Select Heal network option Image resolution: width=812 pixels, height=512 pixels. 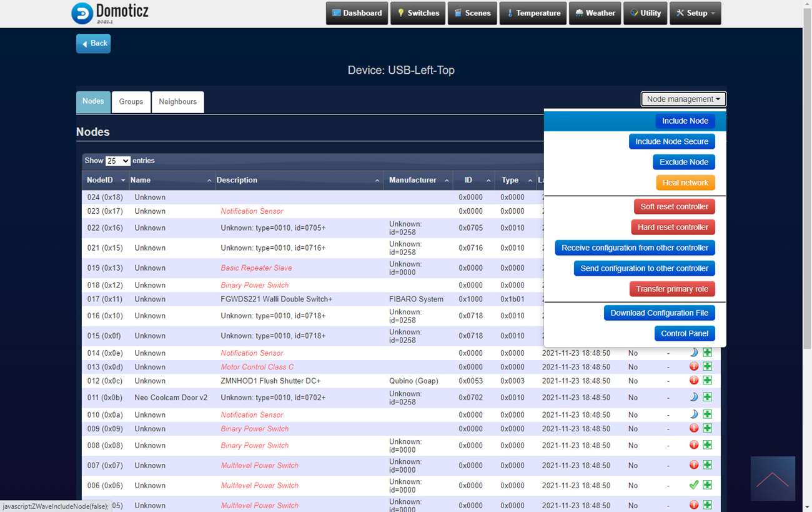[685, 183]
